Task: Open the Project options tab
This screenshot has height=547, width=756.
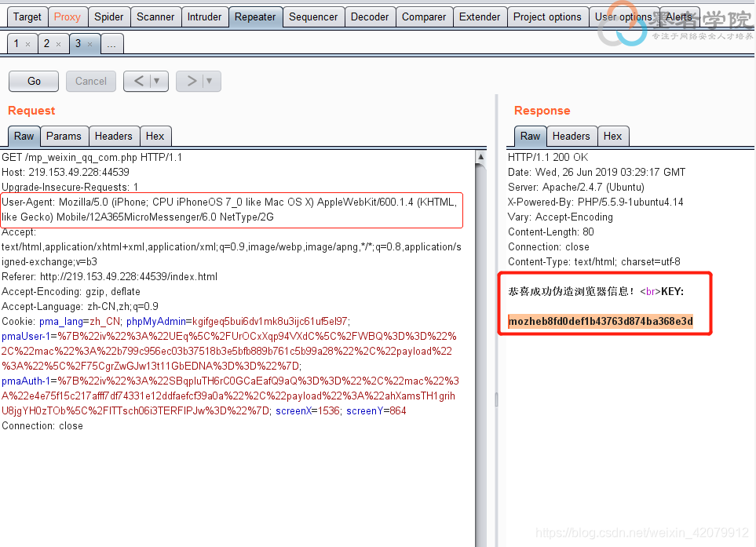Action: [x=547, y=16]
